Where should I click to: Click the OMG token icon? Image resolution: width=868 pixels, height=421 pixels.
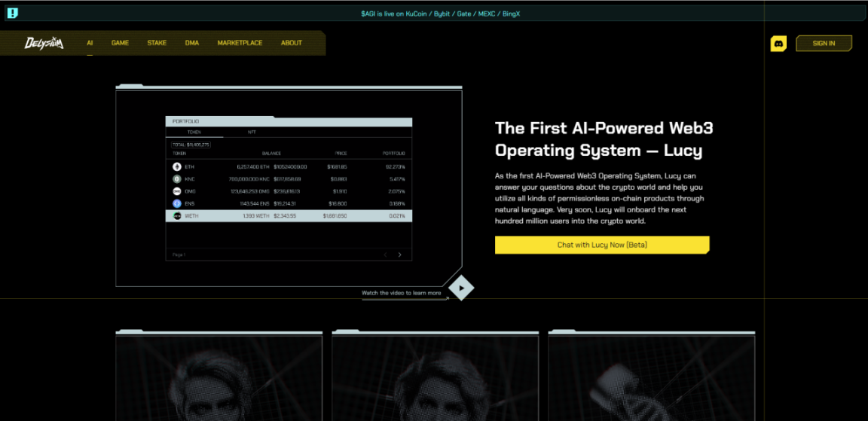(177, 191)
